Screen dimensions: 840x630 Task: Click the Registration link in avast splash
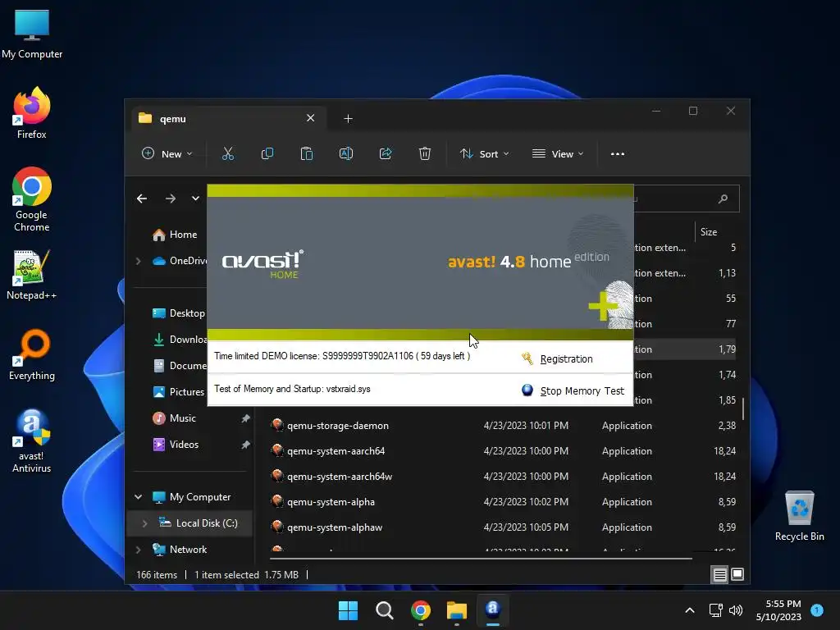click(x=566, y=359)
